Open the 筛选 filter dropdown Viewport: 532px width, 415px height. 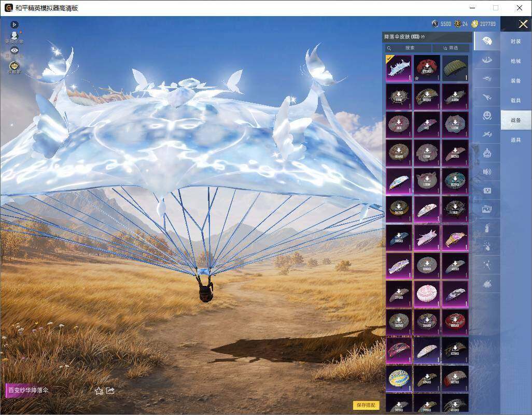coord(451,48)
